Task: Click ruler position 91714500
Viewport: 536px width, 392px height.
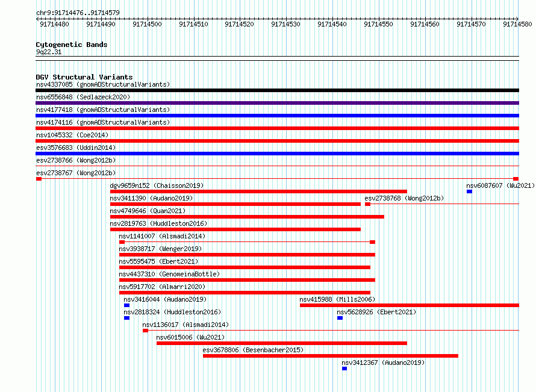Action: click(x=147, y=24)
